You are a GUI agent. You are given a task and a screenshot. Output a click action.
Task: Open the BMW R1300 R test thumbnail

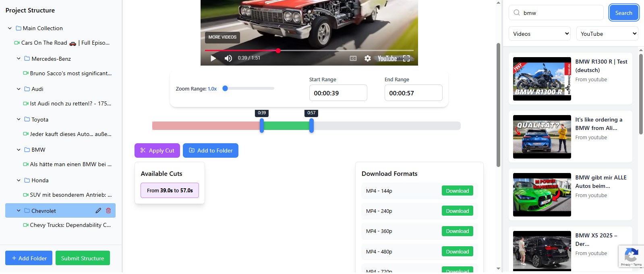pyautogui.click(x=542, y=79)
